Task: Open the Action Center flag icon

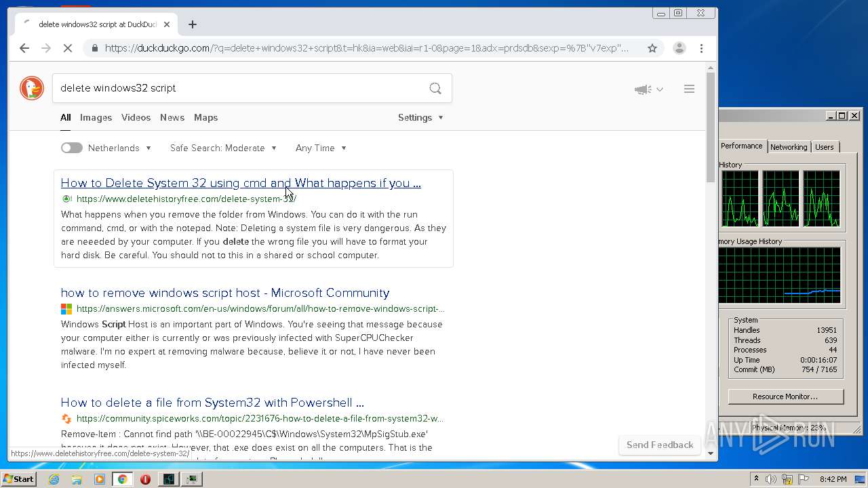Action: [804, 479]
